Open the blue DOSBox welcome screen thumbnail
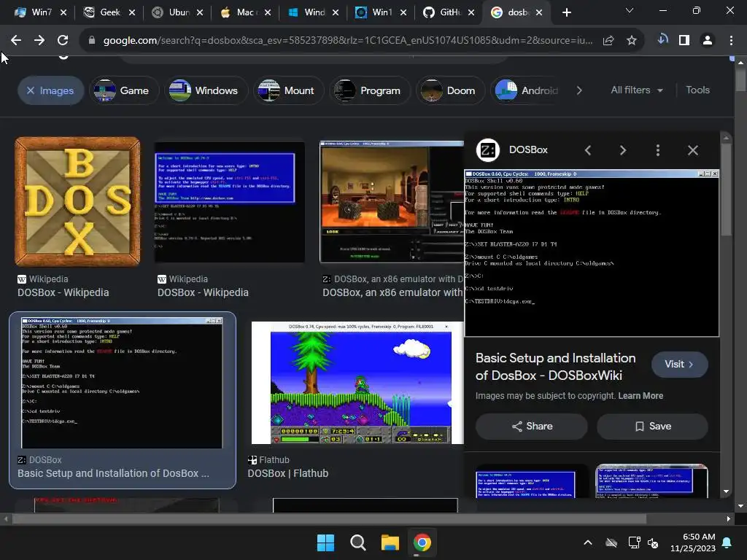Viewport: 747px width, 560px height. coord(230,201)
